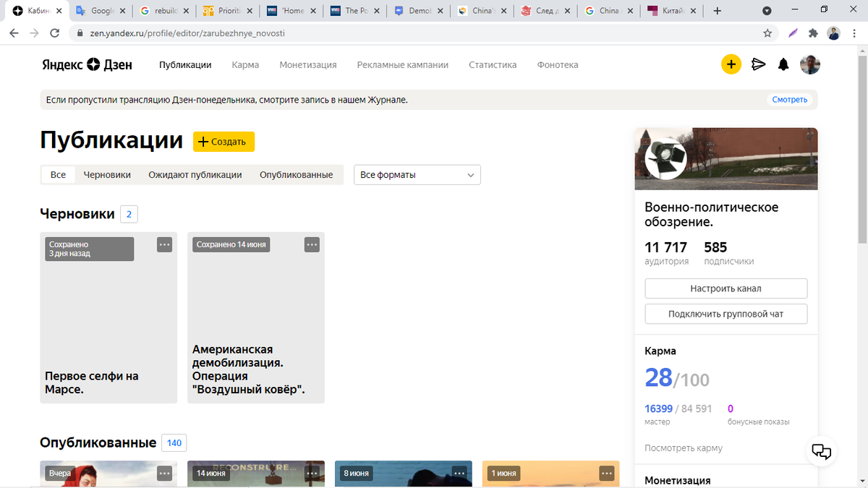
Task: Go back with browser back arrow
Action: point(14,33)
